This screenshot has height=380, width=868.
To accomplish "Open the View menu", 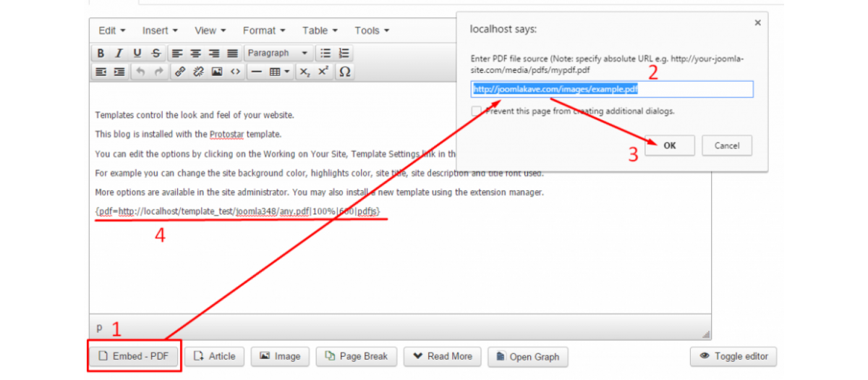I will [210, 30].
